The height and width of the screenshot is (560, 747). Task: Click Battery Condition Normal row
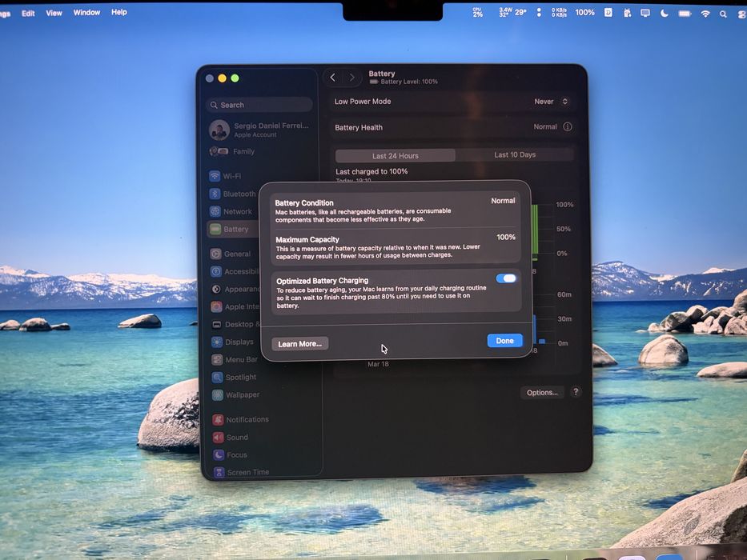[x=395, y=210]
